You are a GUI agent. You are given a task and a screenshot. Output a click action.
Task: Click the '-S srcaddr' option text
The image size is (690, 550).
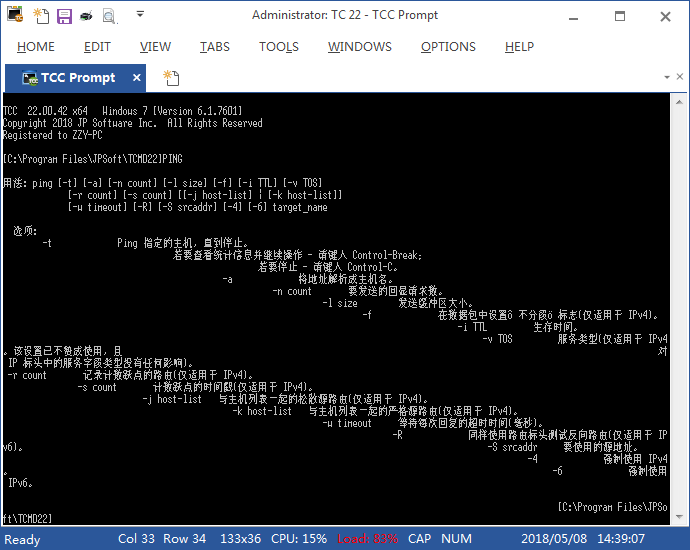tap(513, 447)
